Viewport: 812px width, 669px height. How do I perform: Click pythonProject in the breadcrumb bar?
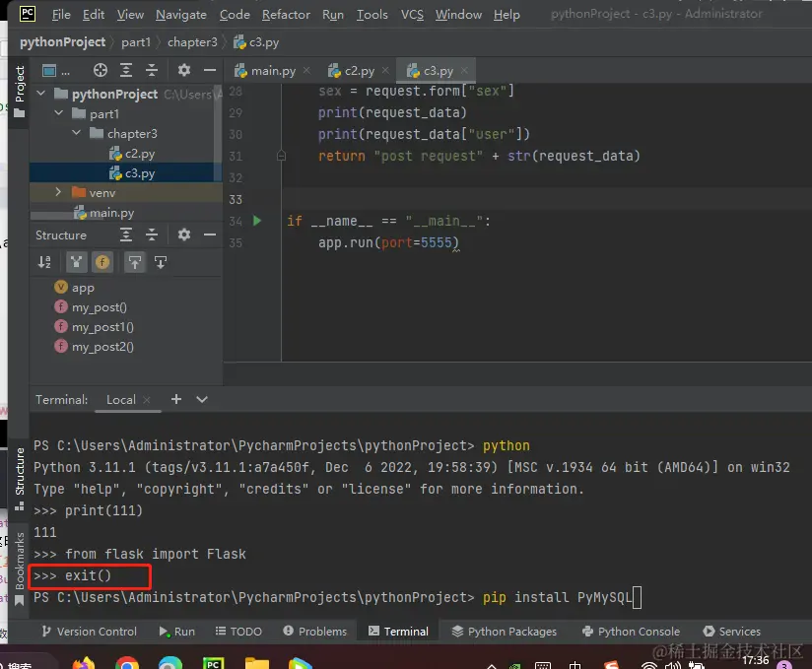[x=63, y=42]
